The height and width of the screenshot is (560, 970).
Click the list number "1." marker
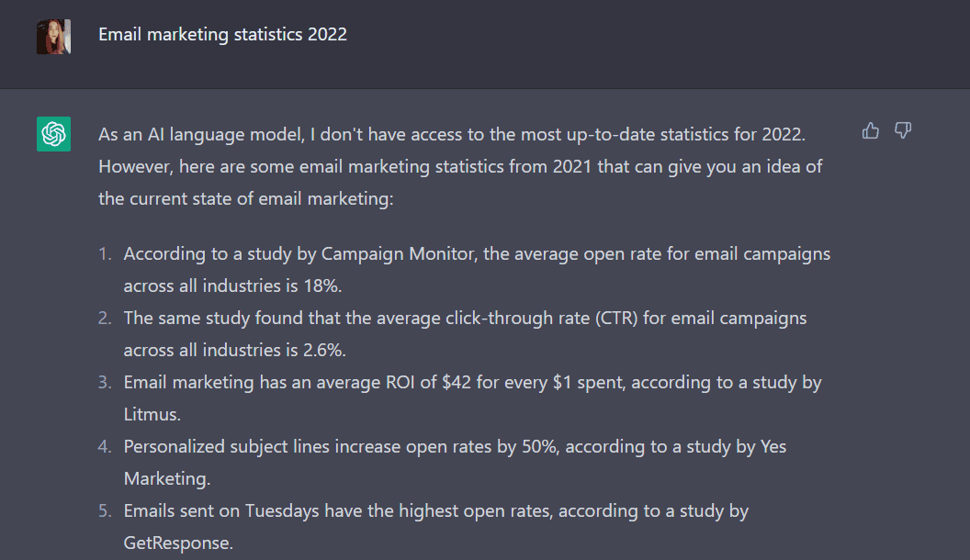pos(106,254)
